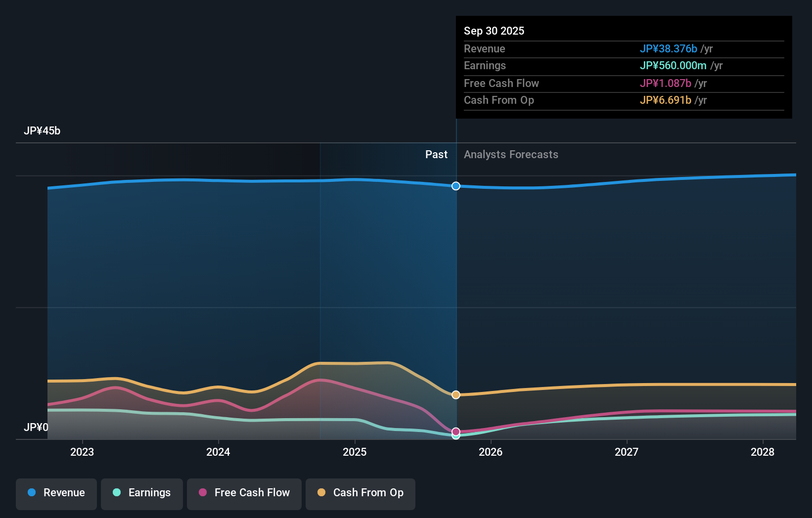The height and width of the screenshot is (518, 812).
Task: Select the orange Cash From Op marker on chart
Action: pos(455,394)
